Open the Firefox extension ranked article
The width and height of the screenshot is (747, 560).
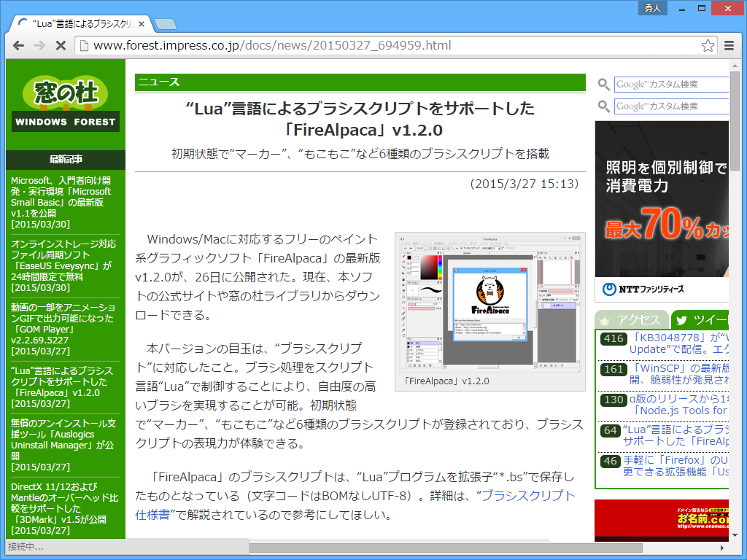point(676,466)
